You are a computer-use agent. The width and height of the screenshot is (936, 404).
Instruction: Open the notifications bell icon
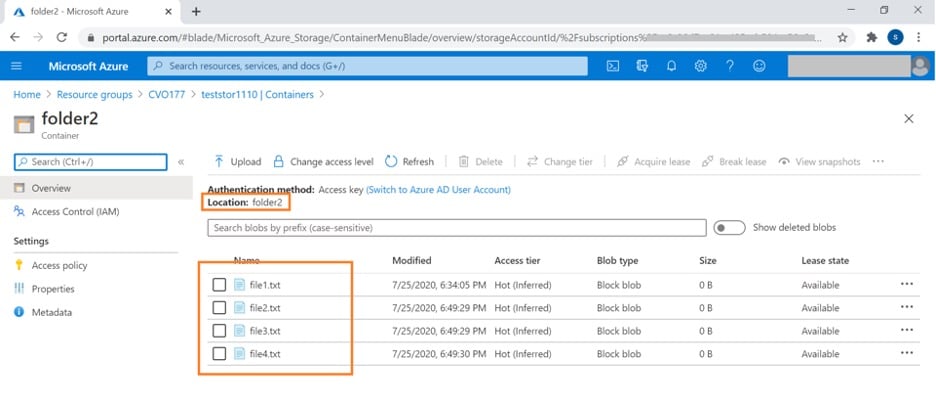672,66
